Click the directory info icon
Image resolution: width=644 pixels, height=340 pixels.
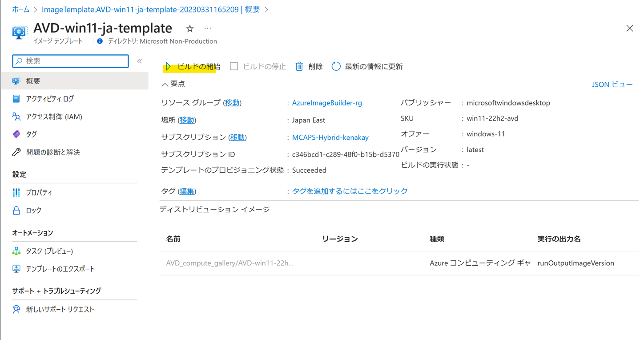point(100,41)
